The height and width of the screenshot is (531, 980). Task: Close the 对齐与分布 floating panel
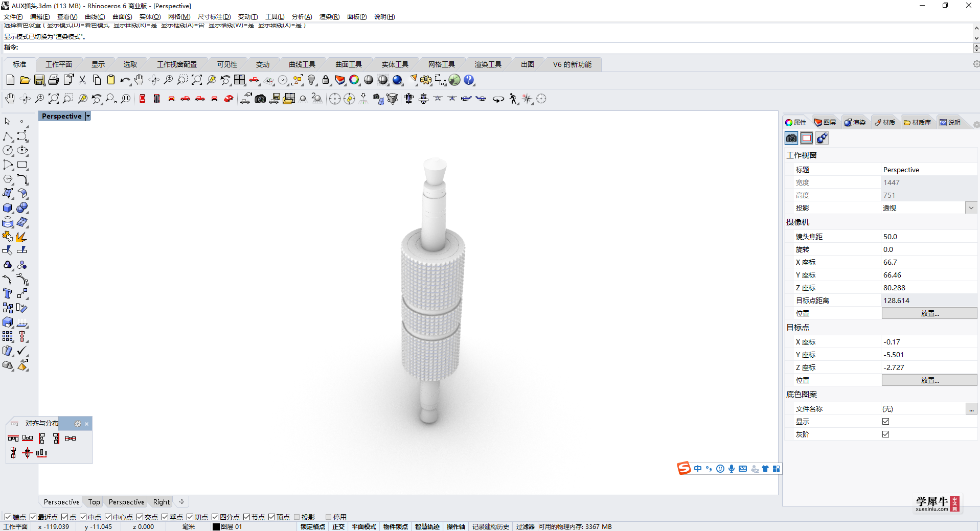87,424
